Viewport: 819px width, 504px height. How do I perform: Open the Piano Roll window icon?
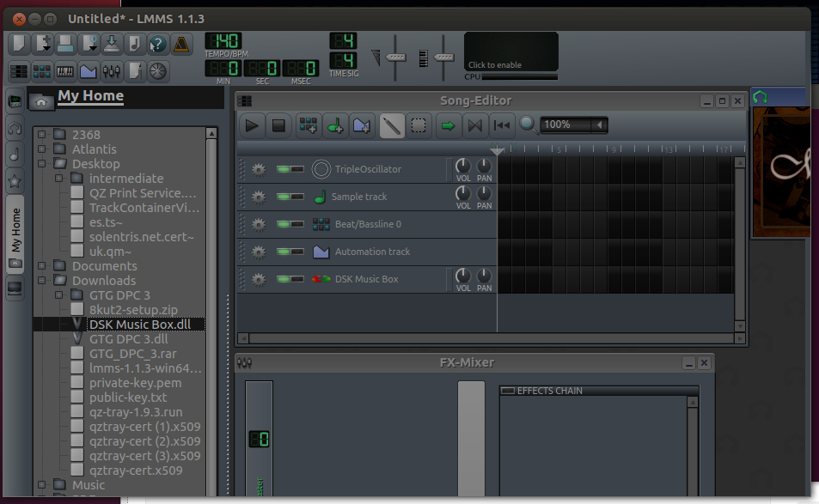pos(64,71)
